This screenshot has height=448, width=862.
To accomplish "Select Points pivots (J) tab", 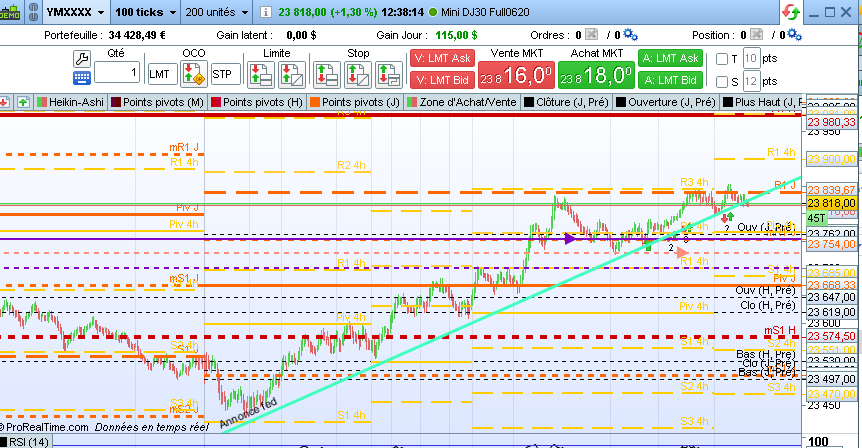I will 355,102.
